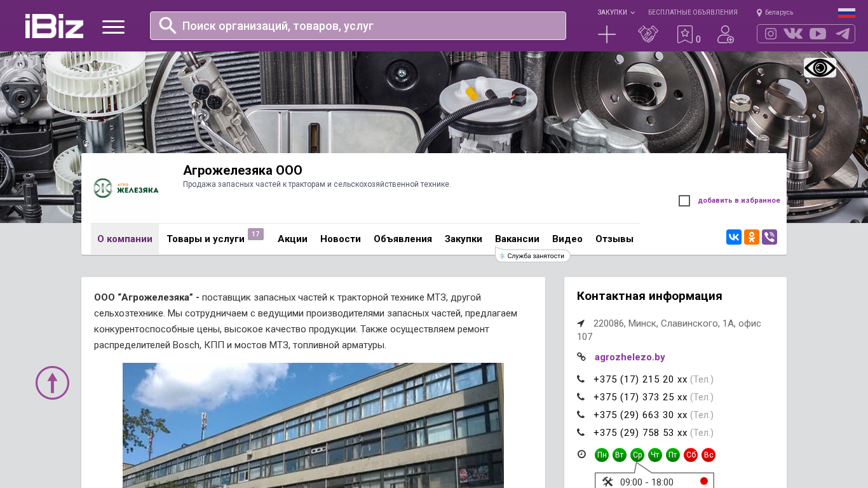Toggle the accessibility eye mode
The width and height of the screenshot is (868, 488).
coord(820,67)
